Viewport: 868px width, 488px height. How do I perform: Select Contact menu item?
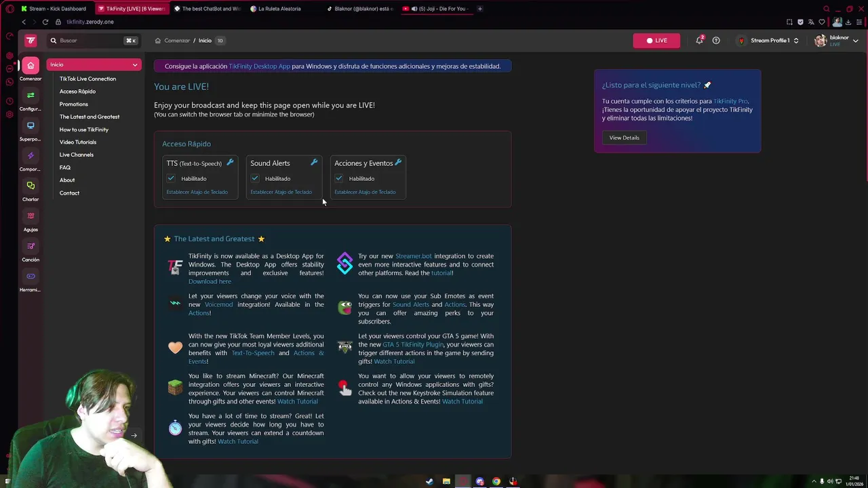point(69,193)
